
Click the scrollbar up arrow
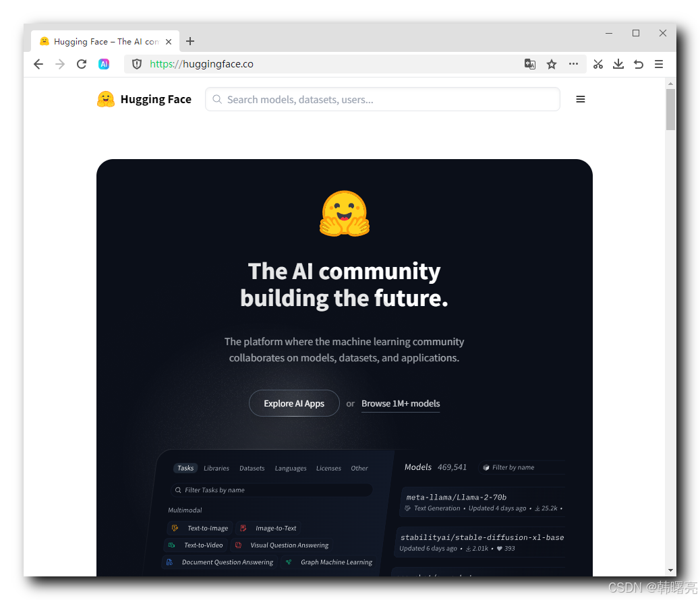pyautogui.click(x=670, y=84)
